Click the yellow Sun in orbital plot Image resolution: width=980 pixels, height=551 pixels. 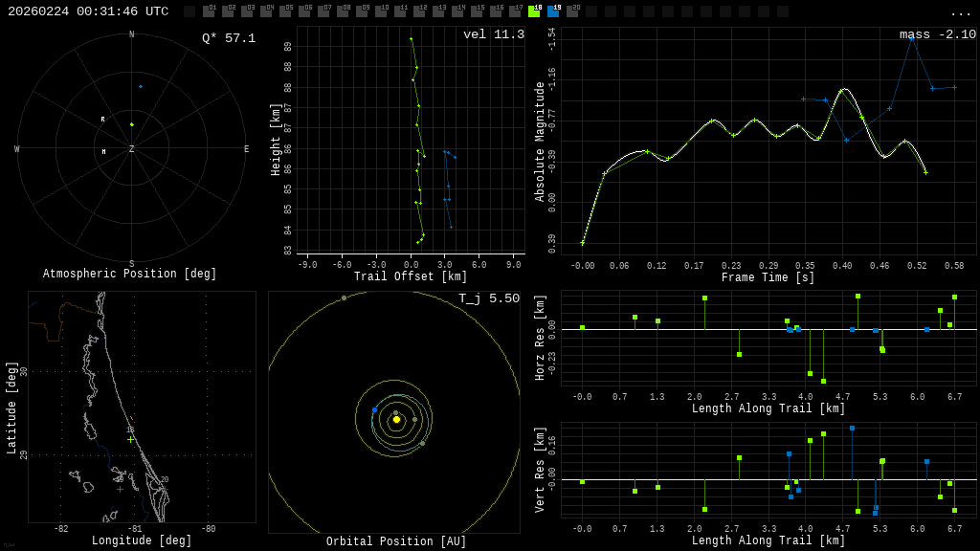[396, 419]
